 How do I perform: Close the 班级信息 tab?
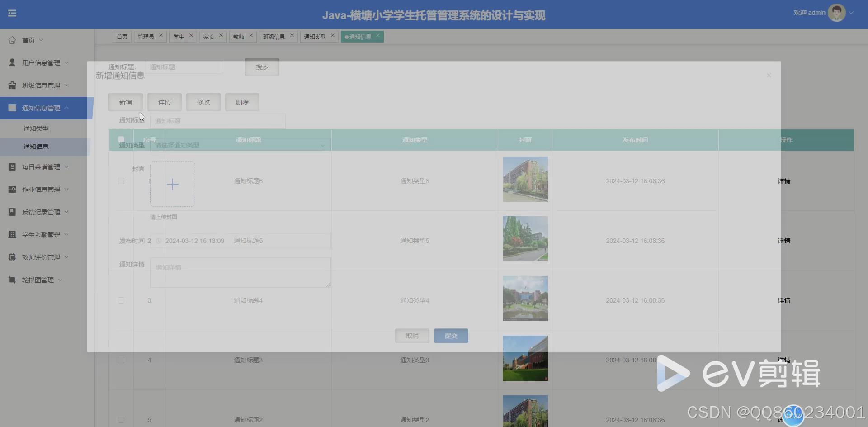click(x=292, y=35)
